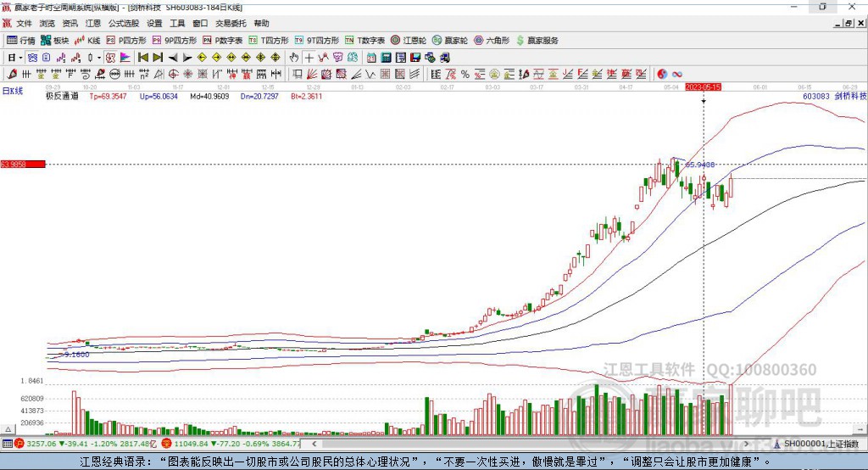
Task: Open the 9P四方形 tool
Action: click(x=175, y=41)
